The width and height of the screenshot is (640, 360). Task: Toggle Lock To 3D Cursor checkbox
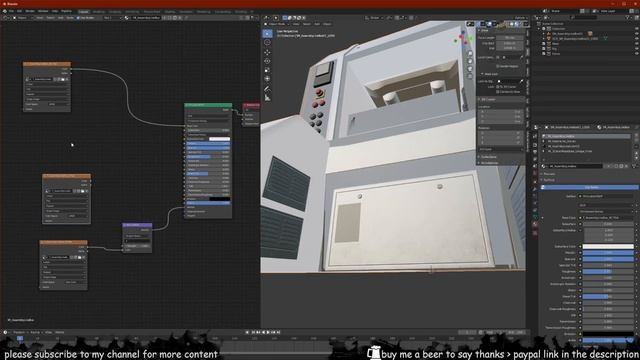(x=498, y=87)
